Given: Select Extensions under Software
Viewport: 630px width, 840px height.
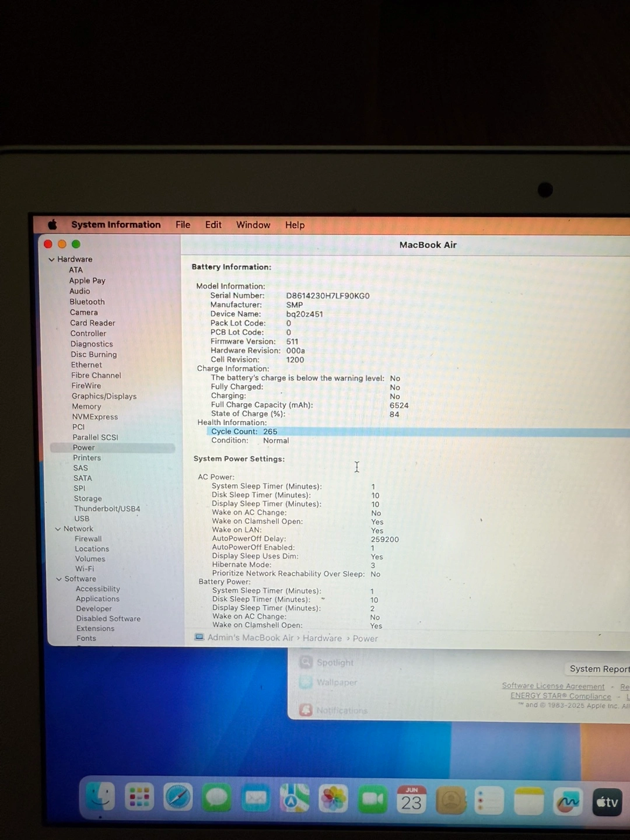Looking at the screenshot, I should tap(96, 629).
